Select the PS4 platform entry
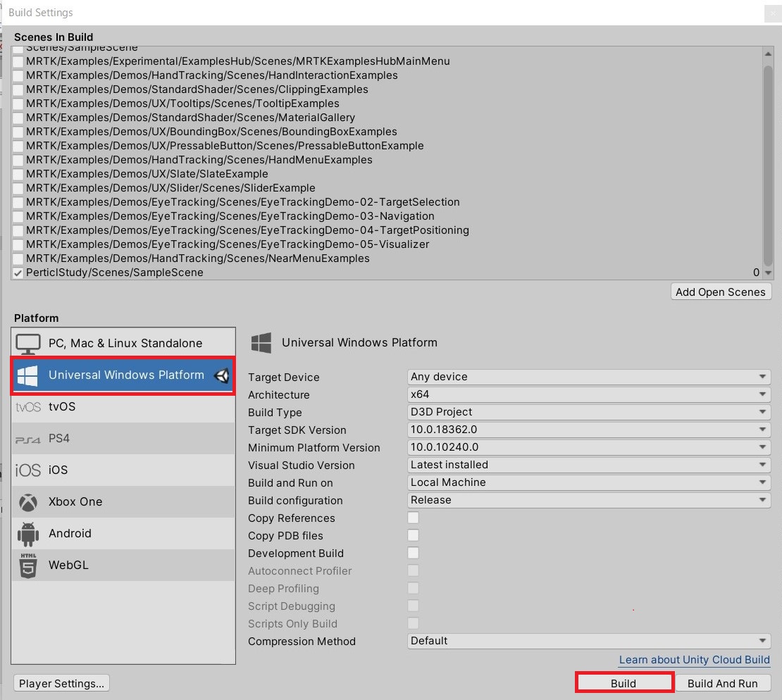 coord(123,439)
